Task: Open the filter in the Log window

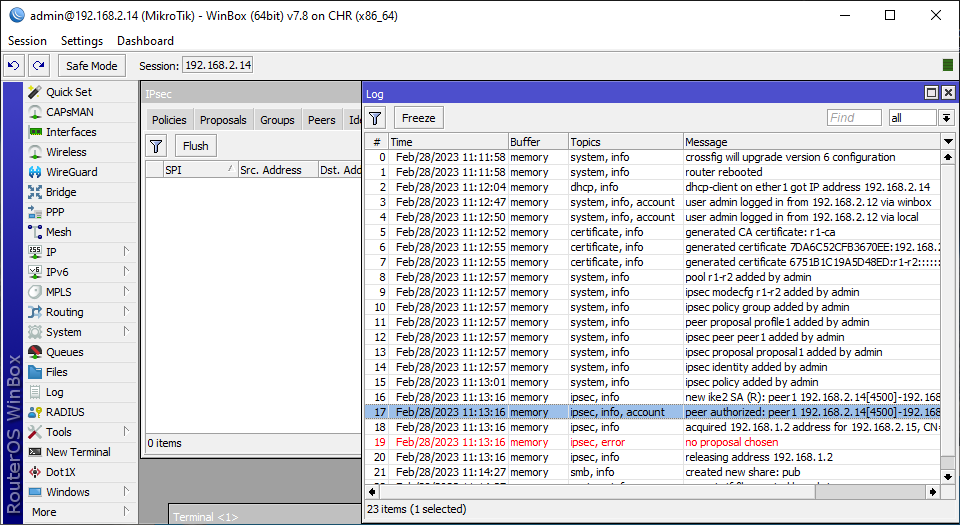Action: 375,118
